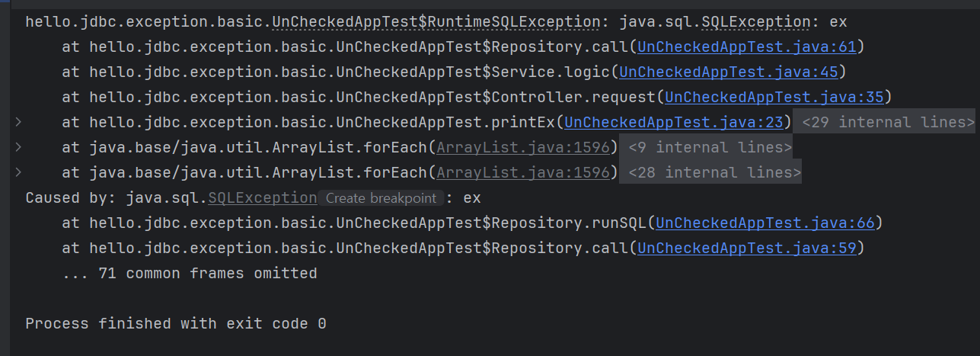Navigate to UnCheckedAppTest.java:66 in runSQL

(x=765, y=223)
